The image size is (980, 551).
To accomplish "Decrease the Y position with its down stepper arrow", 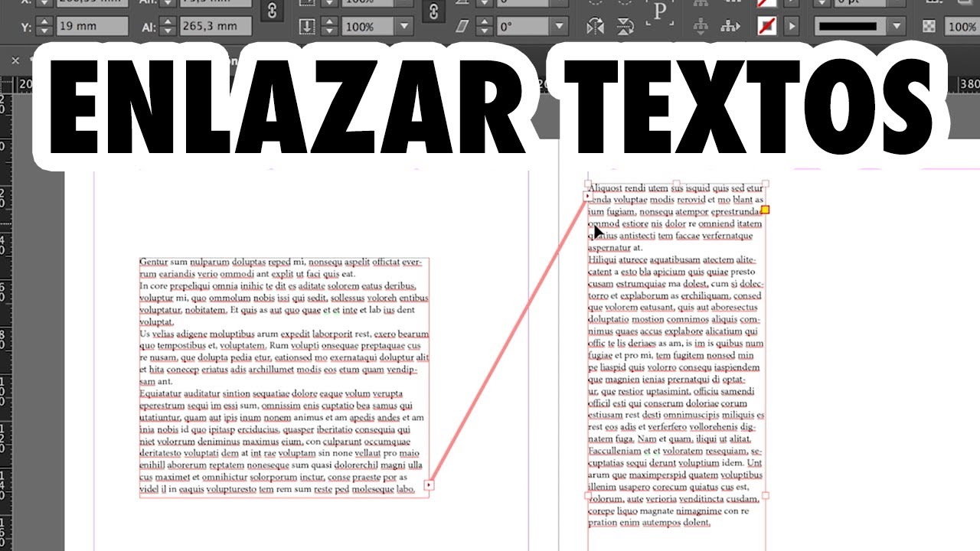I will click(44, 31).
